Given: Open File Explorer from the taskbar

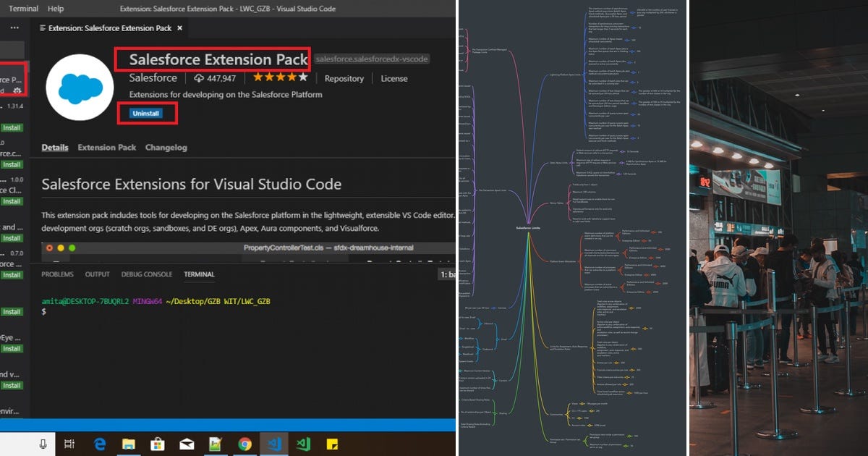Looking at the screenshot, I should [129, 444].
